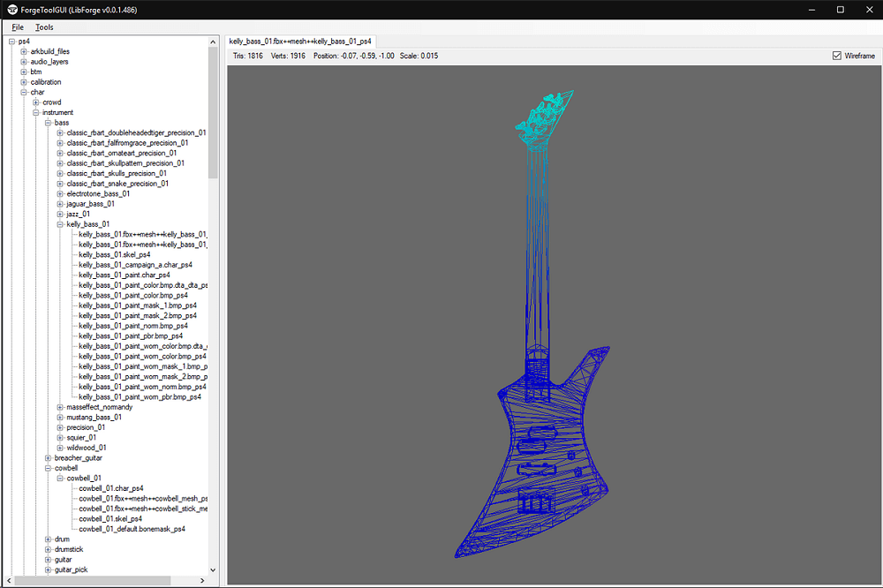Select kelly_bass_01.skel_ps4 file

114,254
